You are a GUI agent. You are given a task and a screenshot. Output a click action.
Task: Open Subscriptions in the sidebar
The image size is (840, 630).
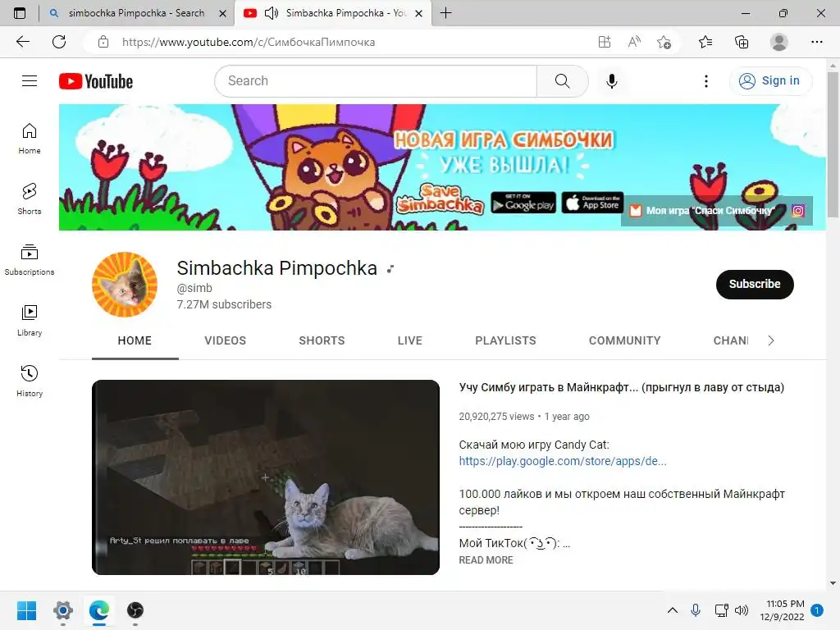30,260
